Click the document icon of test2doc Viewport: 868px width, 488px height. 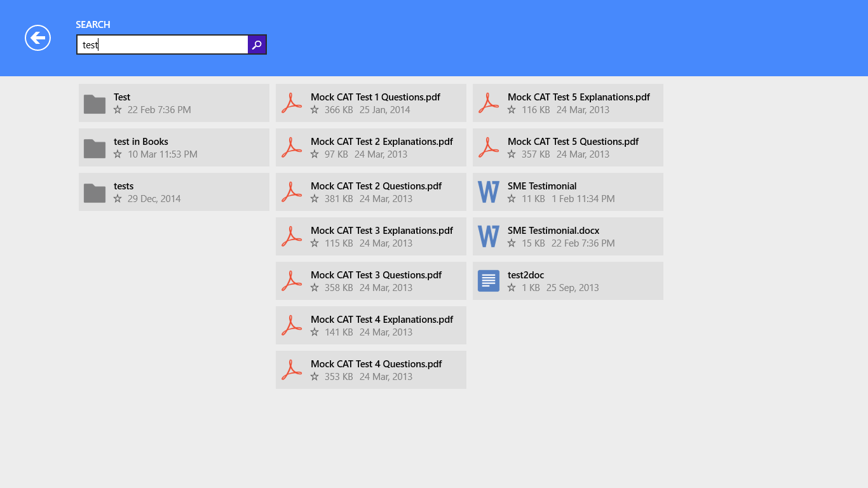click(x=488, y=281)
